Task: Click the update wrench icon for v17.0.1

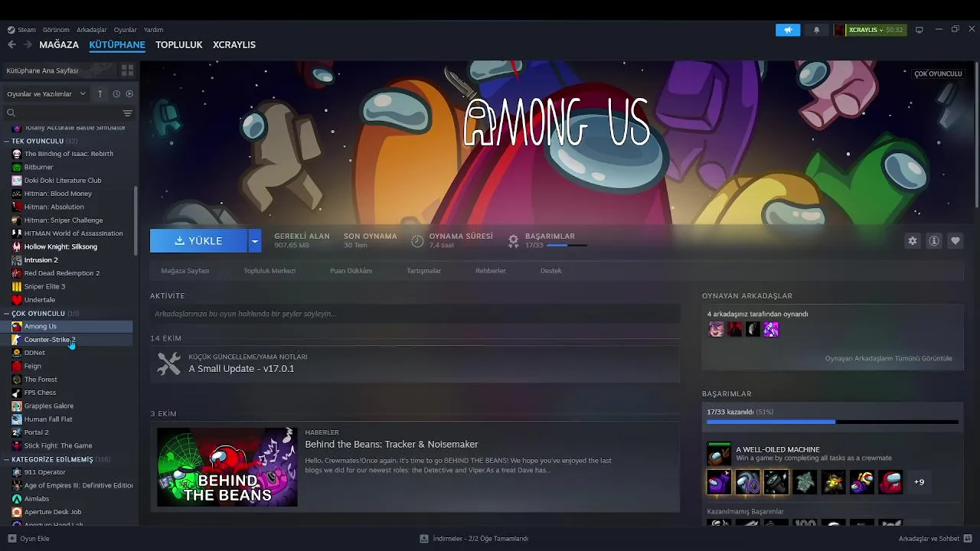Action: (x=169, y=364)
